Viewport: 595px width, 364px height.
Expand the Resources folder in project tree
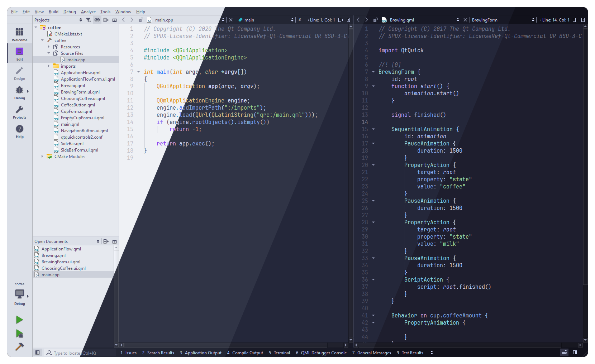tap(49, 47)
